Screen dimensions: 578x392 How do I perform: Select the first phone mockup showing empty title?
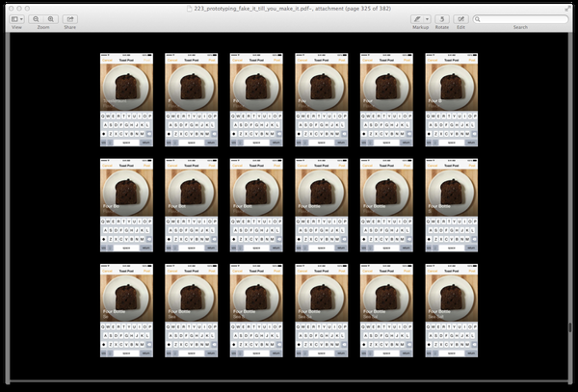(x=126, y=100)
